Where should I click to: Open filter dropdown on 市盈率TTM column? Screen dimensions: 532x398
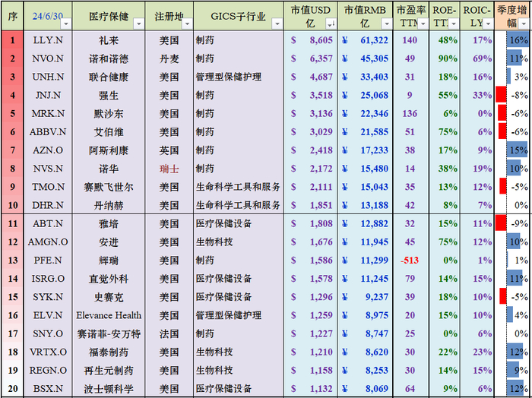(x=423, y=24)
